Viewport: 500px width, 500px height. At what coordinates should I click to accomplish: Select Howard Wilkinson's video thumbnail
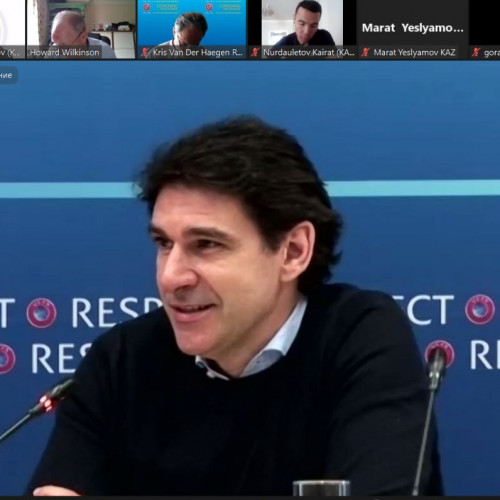(x=81, y=29)
